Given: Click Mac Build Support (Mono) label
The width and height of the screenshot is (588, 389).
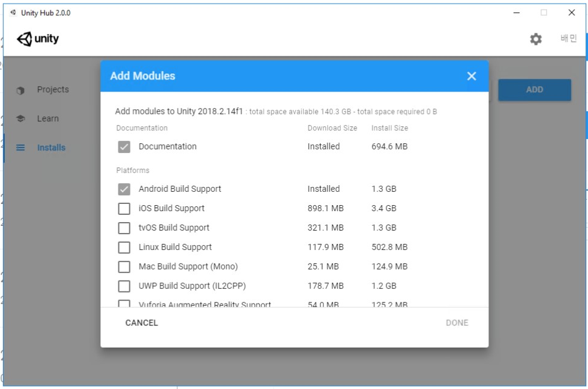Looking at the screenshot, I should tap(188, 267).
